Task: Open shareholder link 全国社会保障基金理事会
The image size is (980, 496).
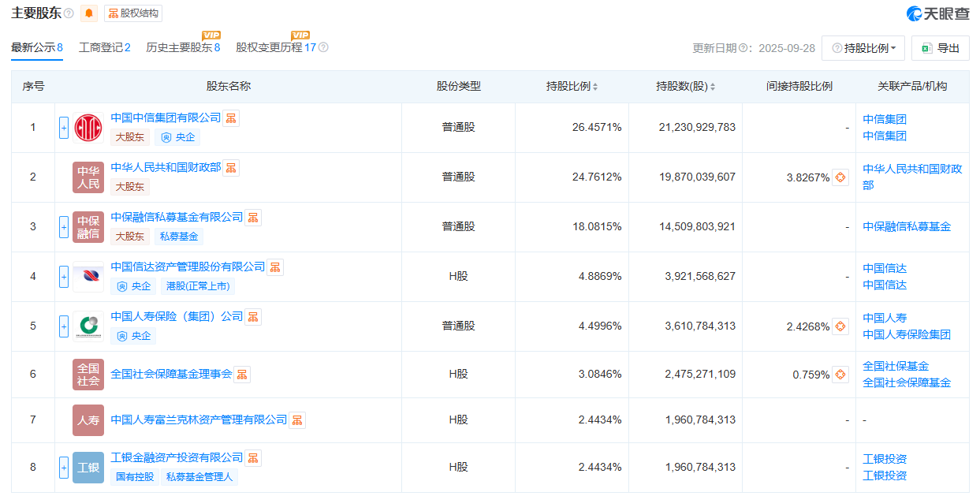Action: point(171,374)
